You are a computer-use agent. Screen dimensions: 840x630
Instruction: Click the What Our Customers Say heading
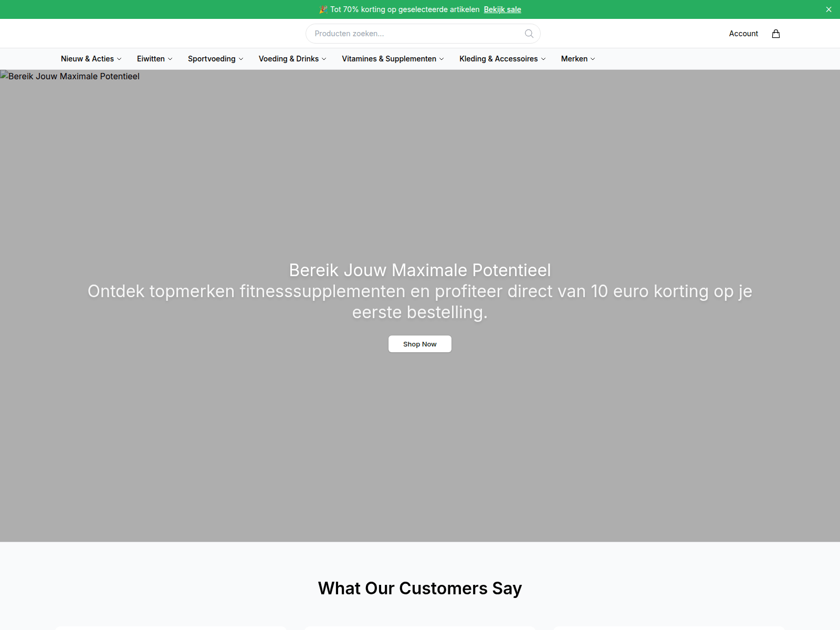click(x=420, y=588)
